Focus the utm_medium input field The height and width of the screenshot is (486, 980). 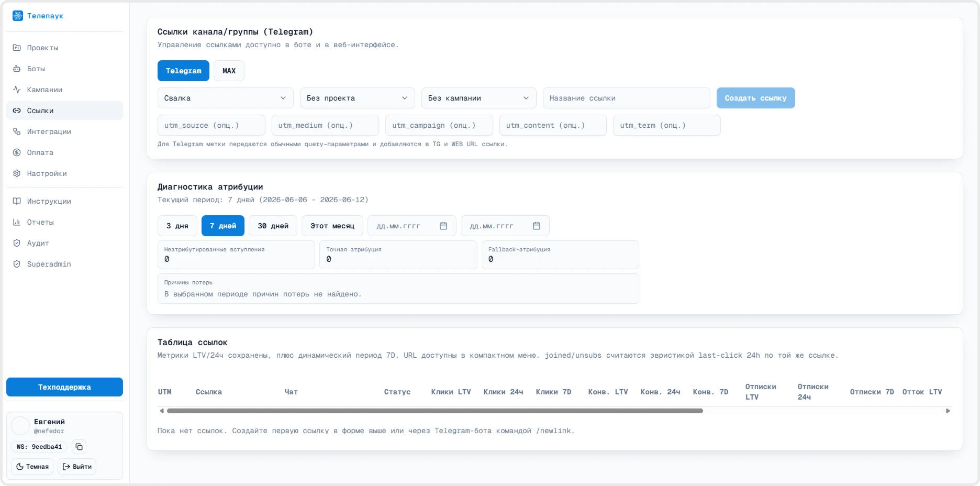(x=325, y=125)
